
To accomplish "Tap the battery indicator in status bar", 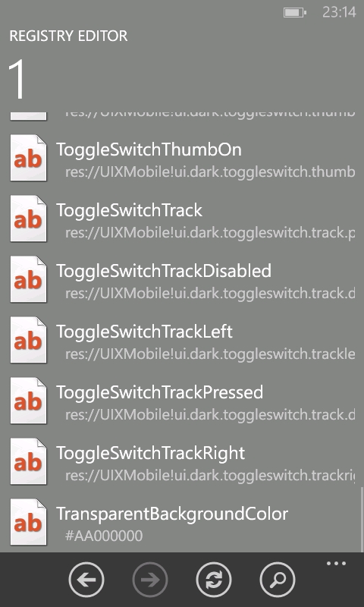I will [295, 13].
